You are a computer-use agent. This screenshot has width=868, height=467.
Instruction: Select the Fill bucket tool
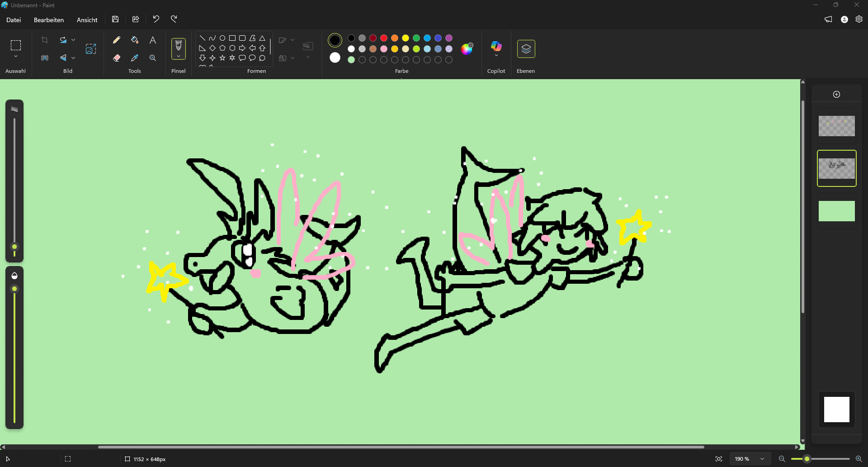click(135, 40)
